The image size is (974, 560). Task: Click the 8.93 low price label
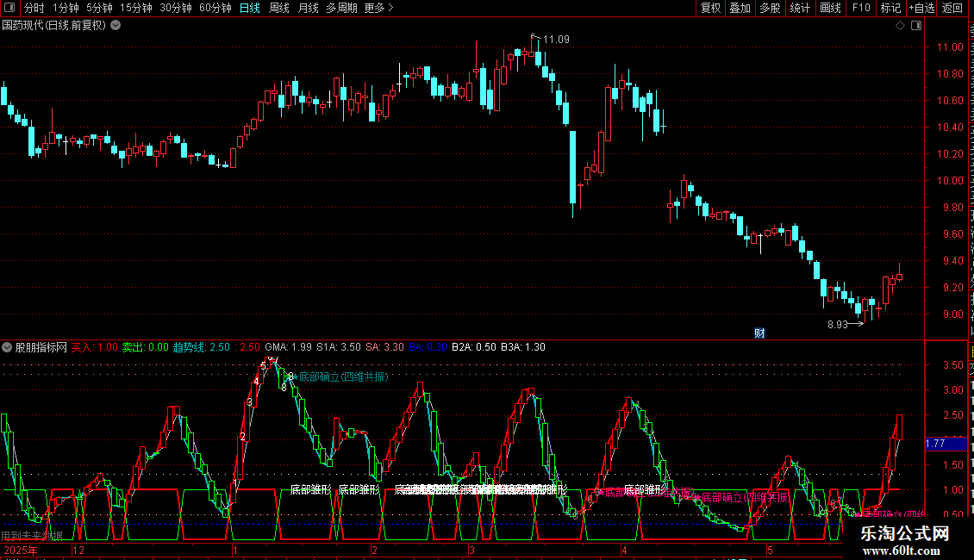[x=837, y=324]
